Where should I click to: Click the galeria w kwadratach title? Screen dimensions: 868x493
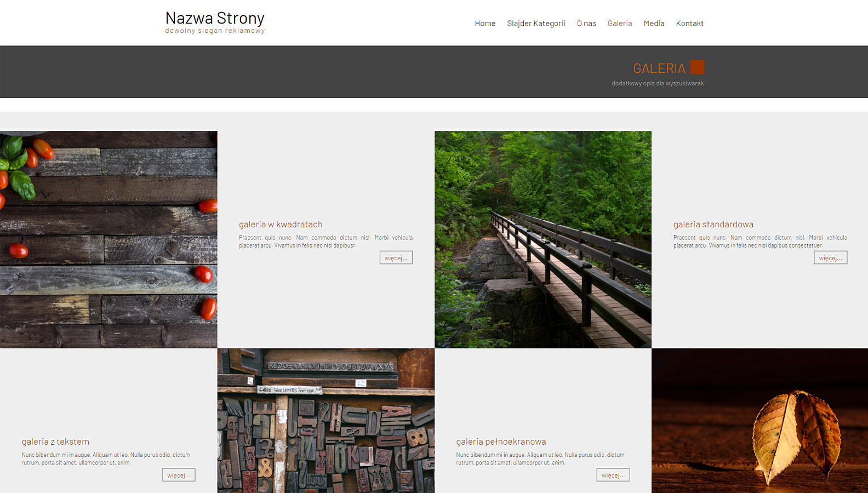[x=281, y=225]
